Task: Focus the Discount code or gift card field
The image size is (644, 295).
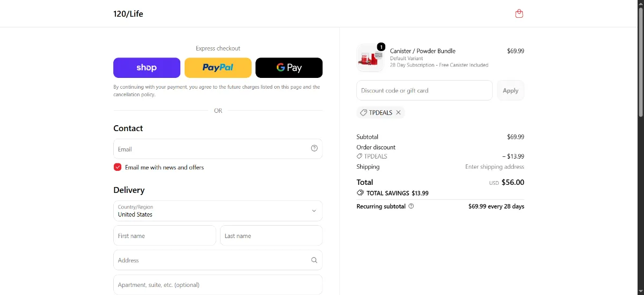Action: 425,90
